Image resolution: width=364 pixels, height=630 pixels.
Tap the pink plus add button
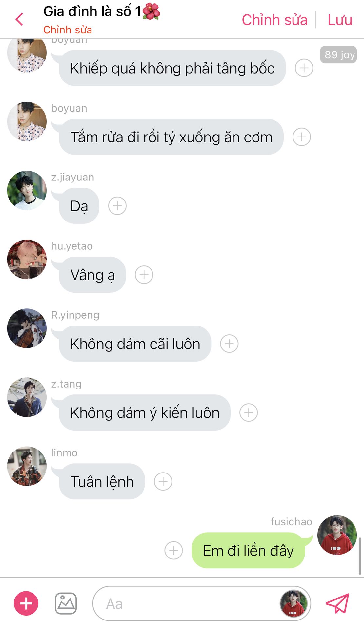26,603
